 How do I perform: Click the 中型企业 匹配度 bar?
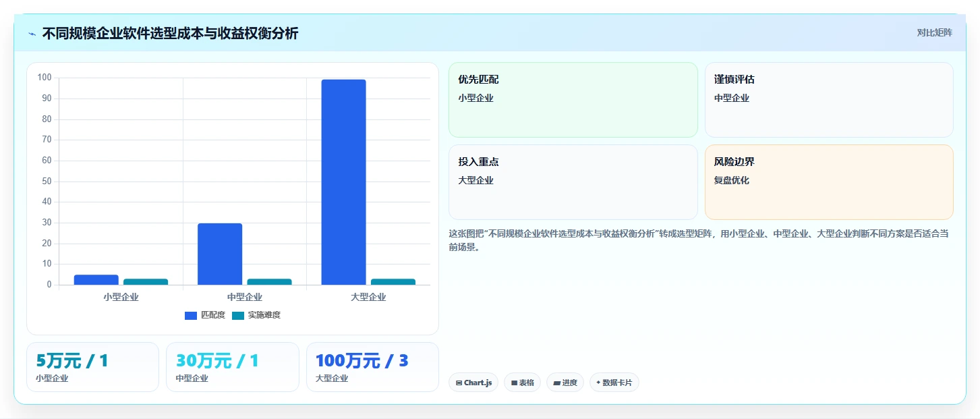[x=220, y=254]
